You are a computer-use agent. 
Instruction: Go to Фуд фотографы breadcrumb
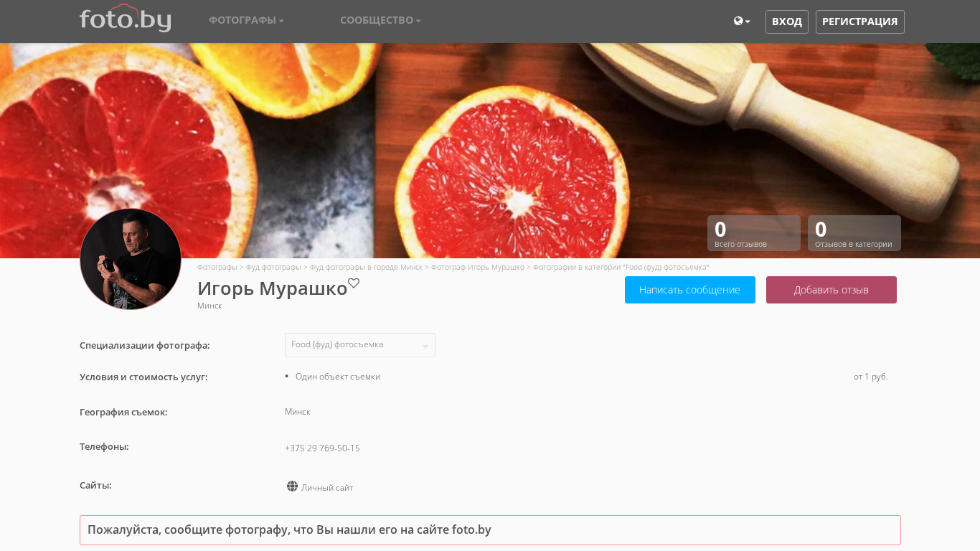[x=273, y=267]
